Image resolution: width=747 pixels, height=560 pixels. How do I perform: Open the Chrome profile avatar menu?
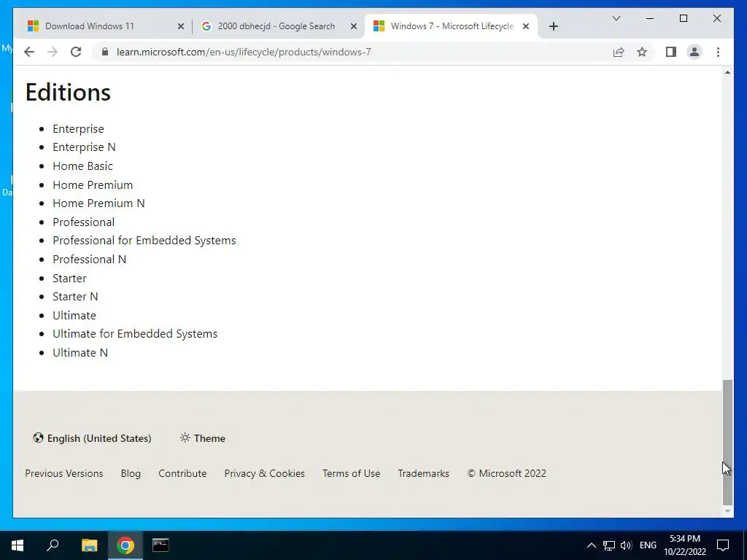[x=694, y=52]
